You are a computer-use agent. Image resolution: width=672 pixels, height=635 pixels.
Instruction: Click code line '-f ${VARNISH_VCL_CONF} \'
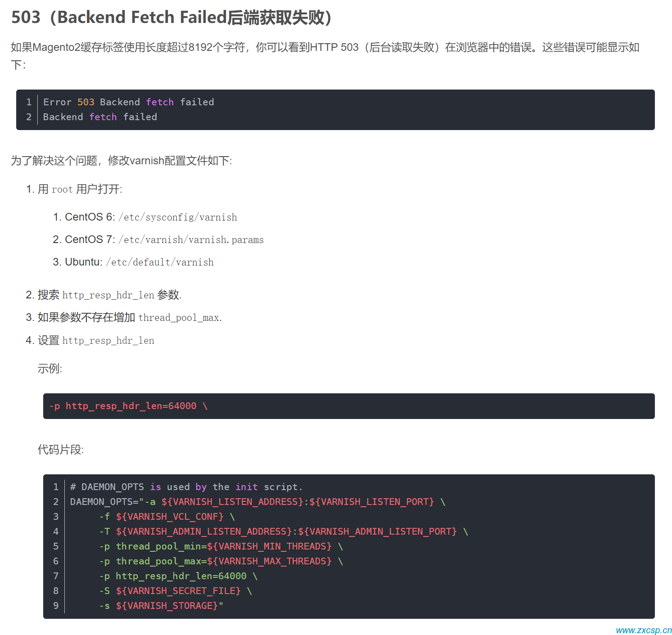click(167, 517)
